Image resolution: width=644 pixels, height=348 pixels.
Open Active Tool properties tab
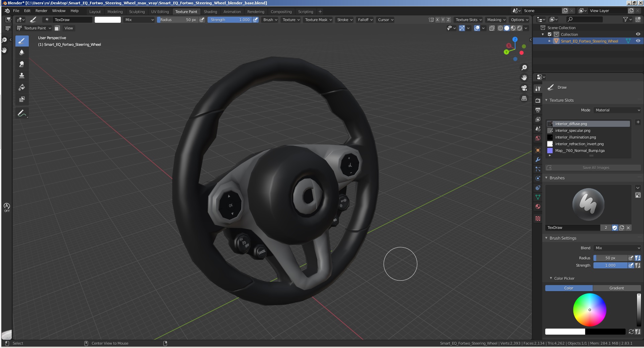538,89
